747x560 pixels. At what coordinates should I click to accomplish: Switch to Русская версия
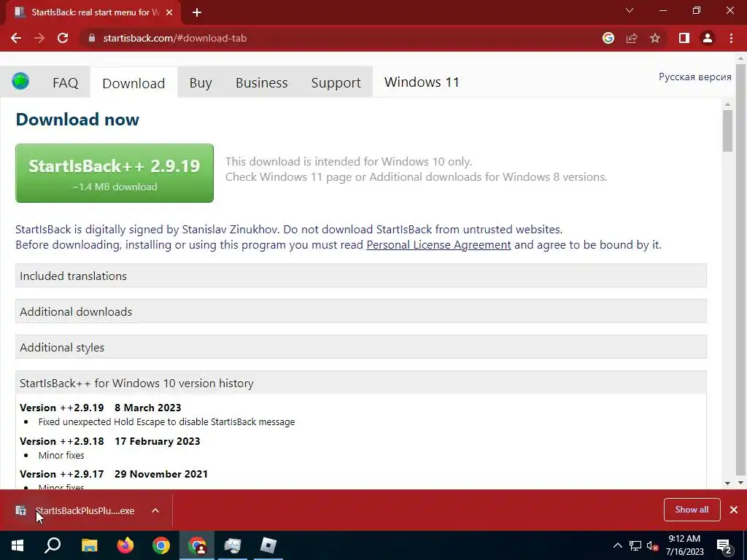pos(694,77)
